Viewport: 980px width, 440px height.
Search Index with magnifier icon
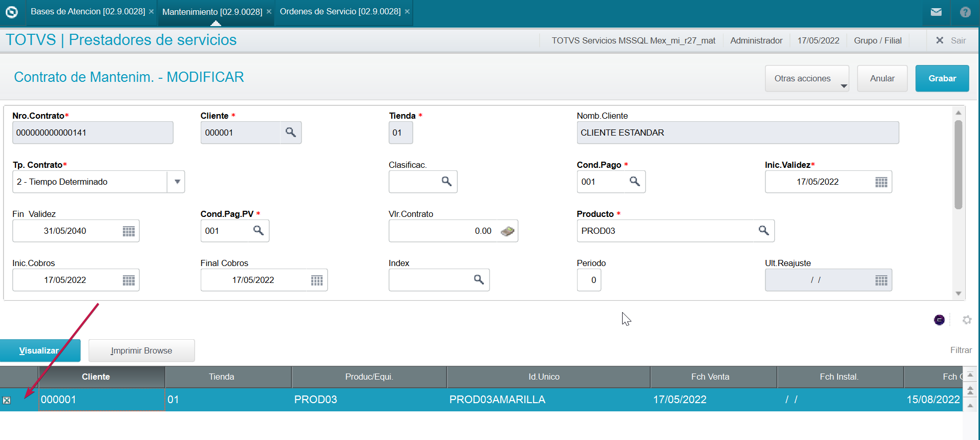point(479,280)
